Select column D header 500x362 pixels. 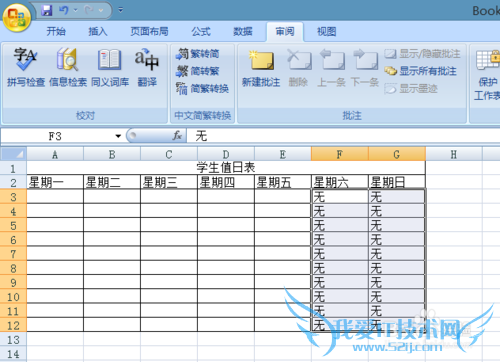coord(226,154)
